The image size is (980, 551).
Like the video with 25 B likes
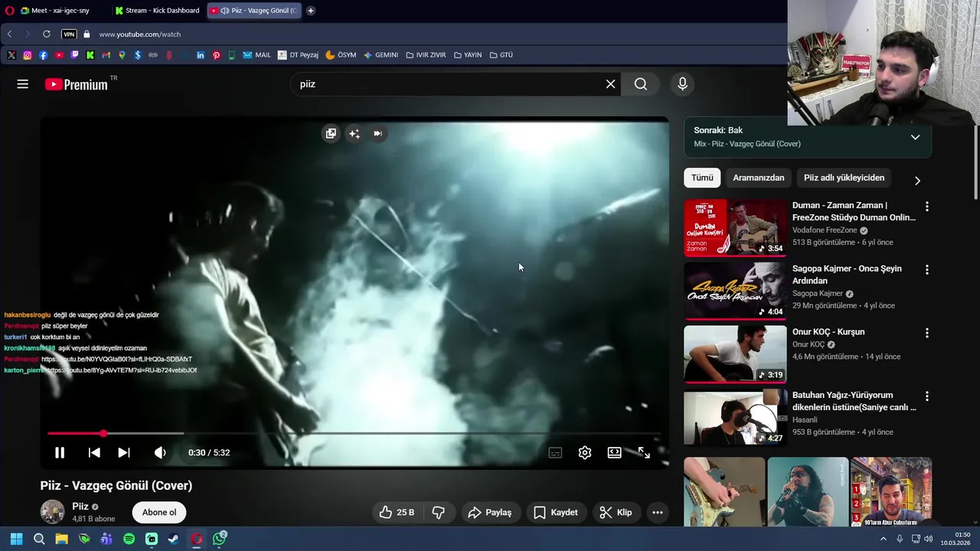(397, 512)
